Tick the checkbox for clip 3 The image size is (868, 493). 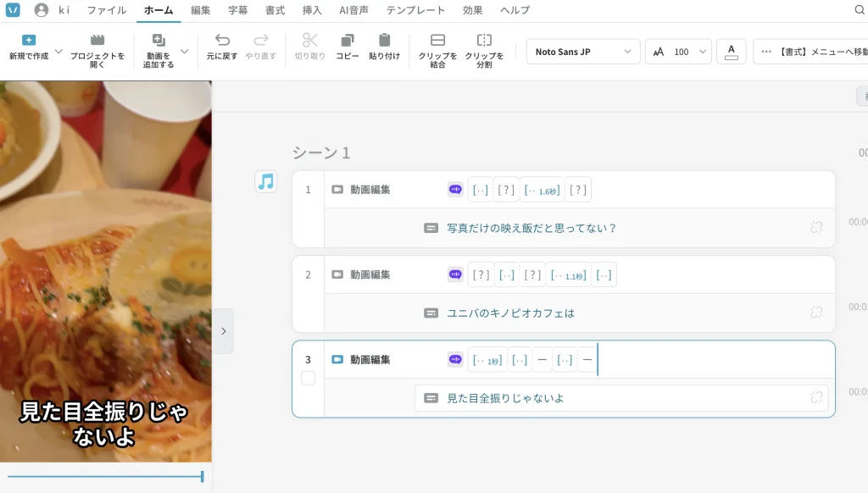[x=309, y=378]
